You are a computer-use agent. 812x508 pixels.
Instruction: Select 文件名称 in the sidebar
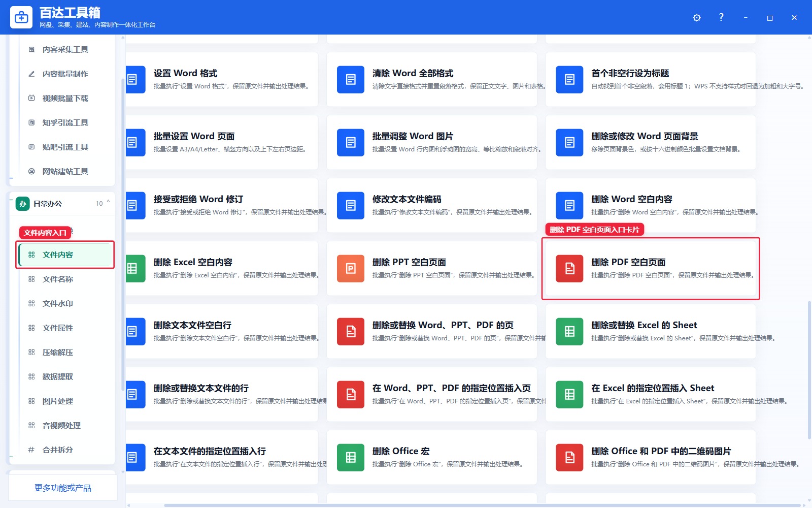pyautogui.click(x=65, y=279)
